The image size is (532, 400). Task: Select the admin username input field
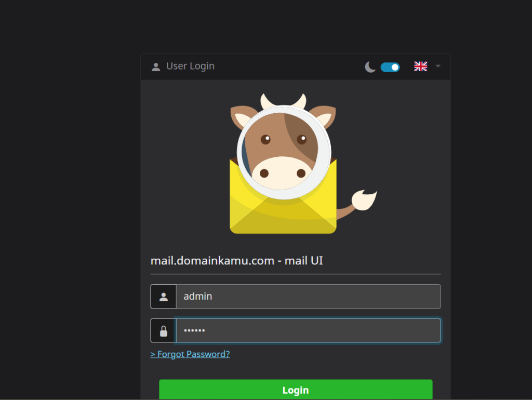click(309, 296)
